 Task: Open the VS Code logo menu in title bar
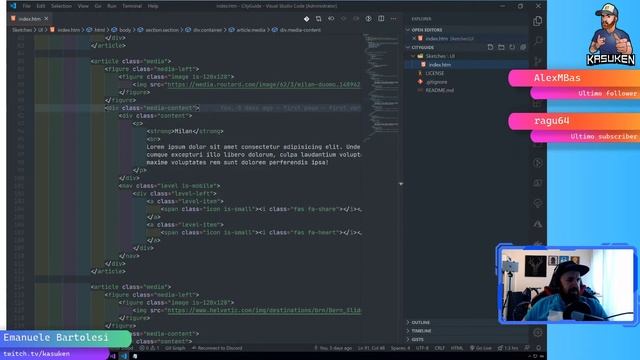coord(13,6)
